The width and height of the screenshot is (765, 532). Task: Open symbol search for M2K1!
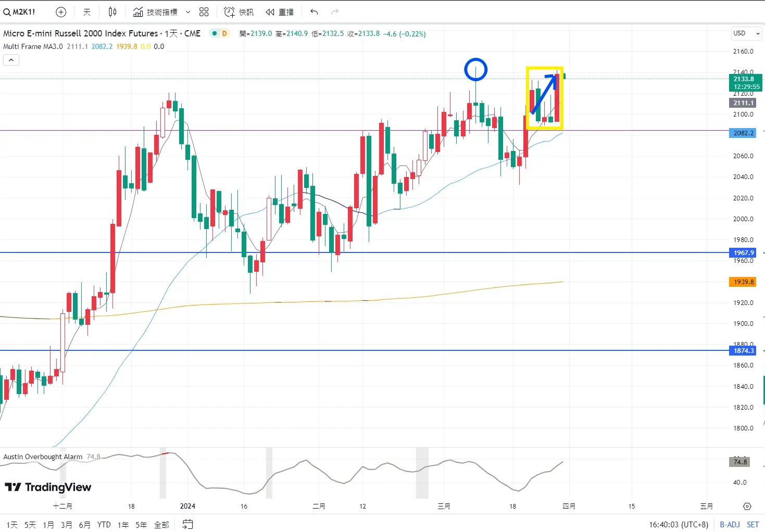pos(19,12)
